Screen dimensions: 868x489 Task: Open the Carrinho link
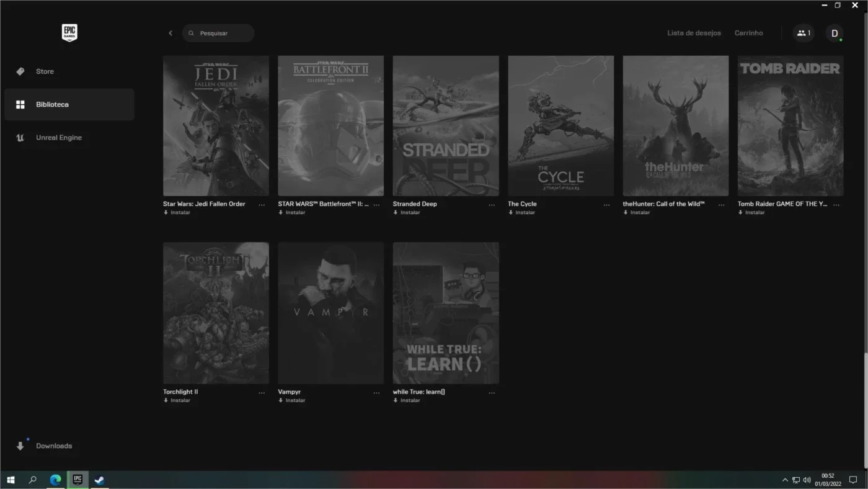click(748, 33)
